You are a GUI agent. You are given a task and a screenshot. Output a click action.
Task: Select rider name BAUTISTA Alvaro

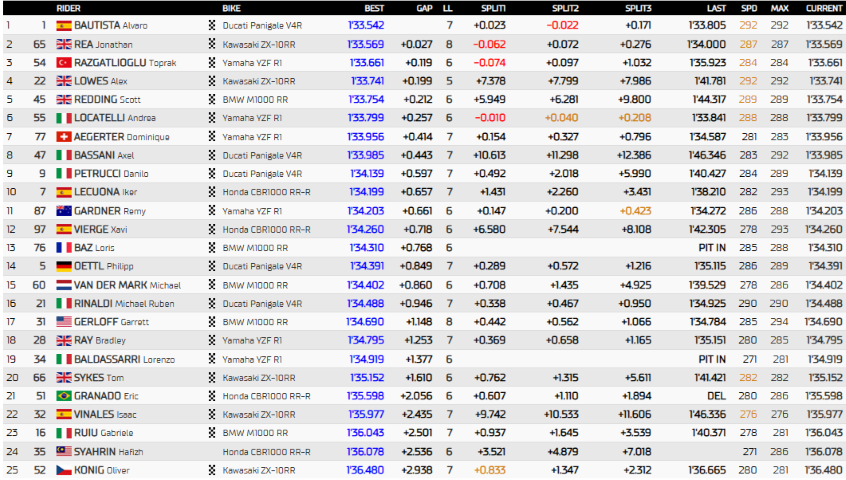coord(111,25)
